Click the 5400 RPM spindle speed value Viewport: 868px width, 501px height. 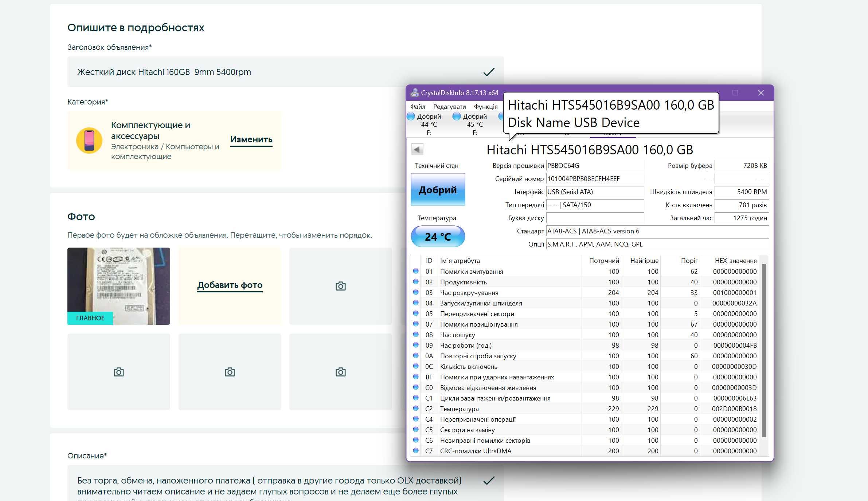pyautogui.click(x=742, y=192)
